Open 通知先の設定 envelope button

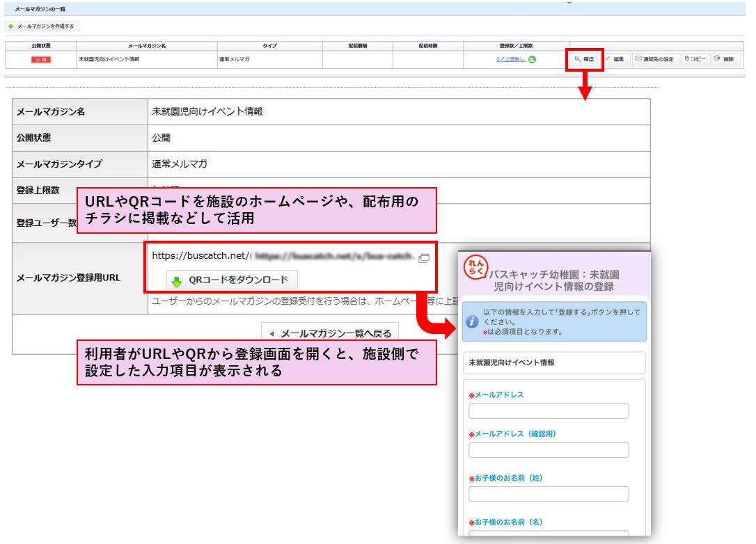[x=653, y=59]
